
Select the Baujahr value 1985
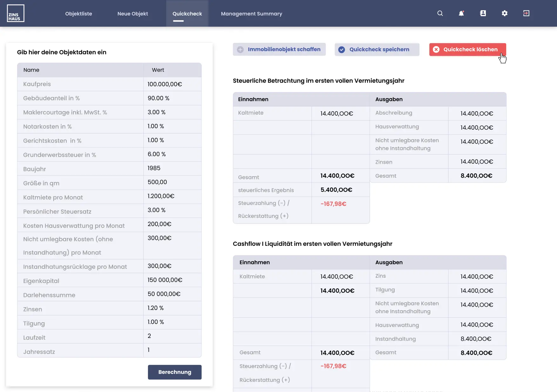click(x=172, y=168)
